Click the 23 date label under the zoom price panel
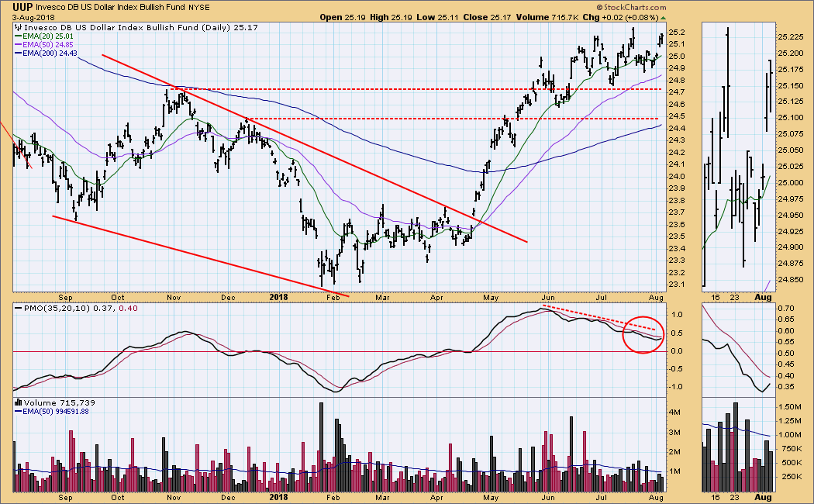The image size is (814, 504). pyautogui.click(x=735, y=298)
